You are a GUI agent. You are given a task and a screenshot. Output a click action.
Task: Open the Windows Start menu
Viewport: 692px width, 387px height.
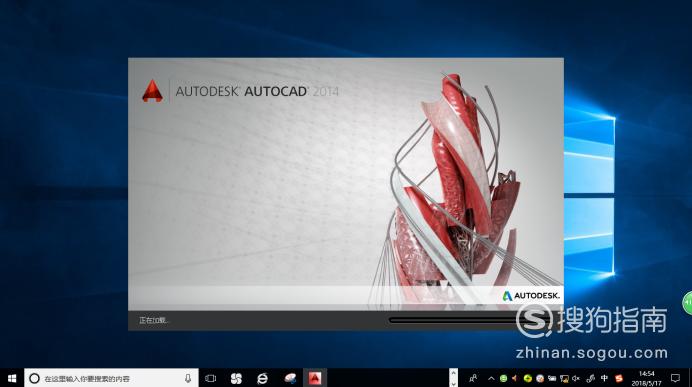click(x=12, y=378)
